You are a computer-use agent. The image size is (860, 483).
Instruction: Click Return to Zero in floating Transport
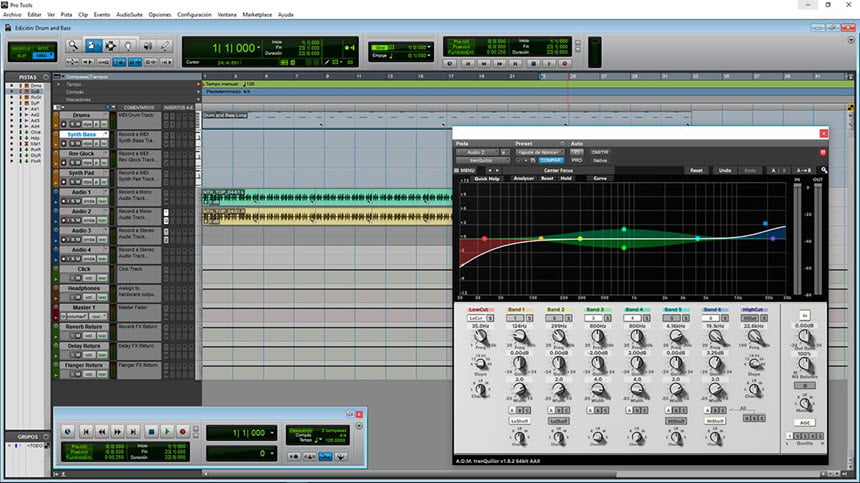pyautogui.click(x=86, y=432)
